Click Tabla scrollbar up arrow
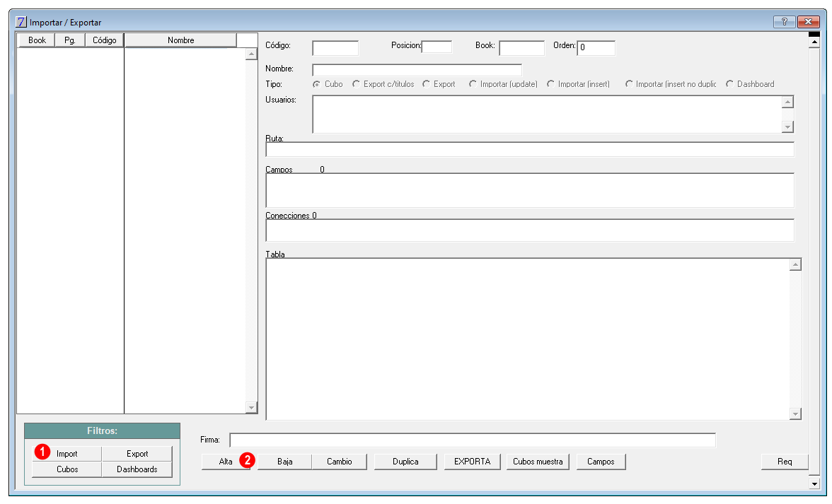 (795, 264)
